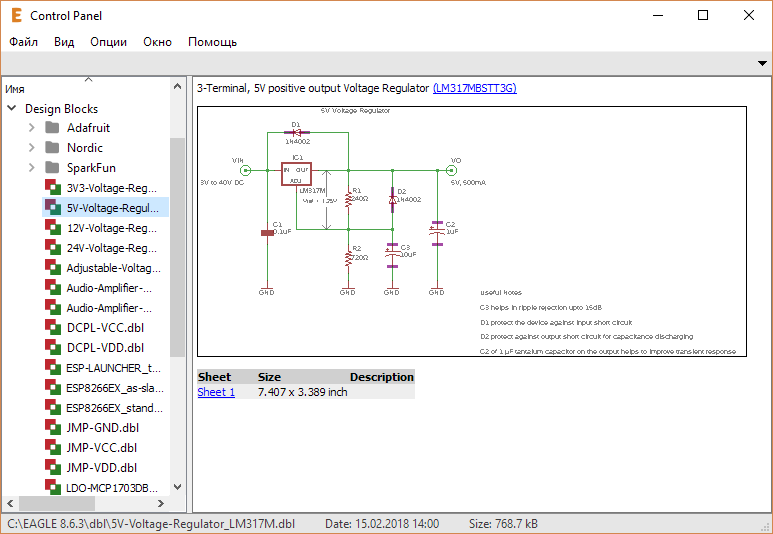Click the DCPL-VCC.dbl file icon

pyautogui.click(x=53, y=327)
